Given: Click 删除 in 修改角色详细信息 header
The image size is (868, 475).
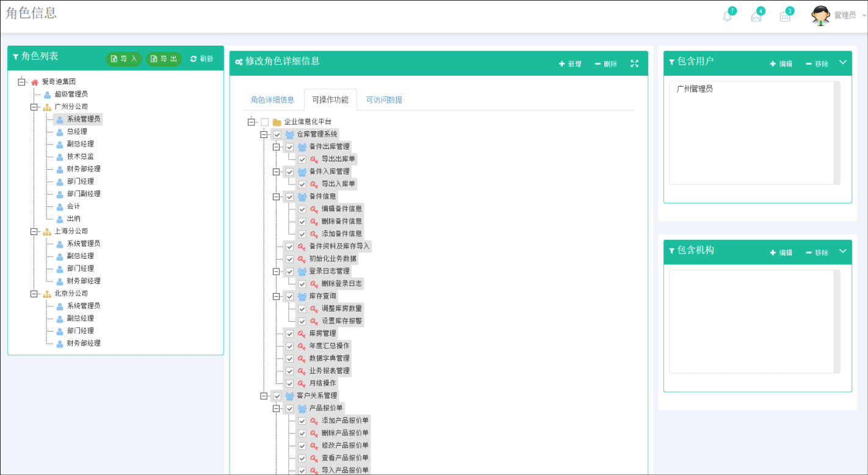Looking at the screenshot, I should pyautogui.click(x=606, y=63).
